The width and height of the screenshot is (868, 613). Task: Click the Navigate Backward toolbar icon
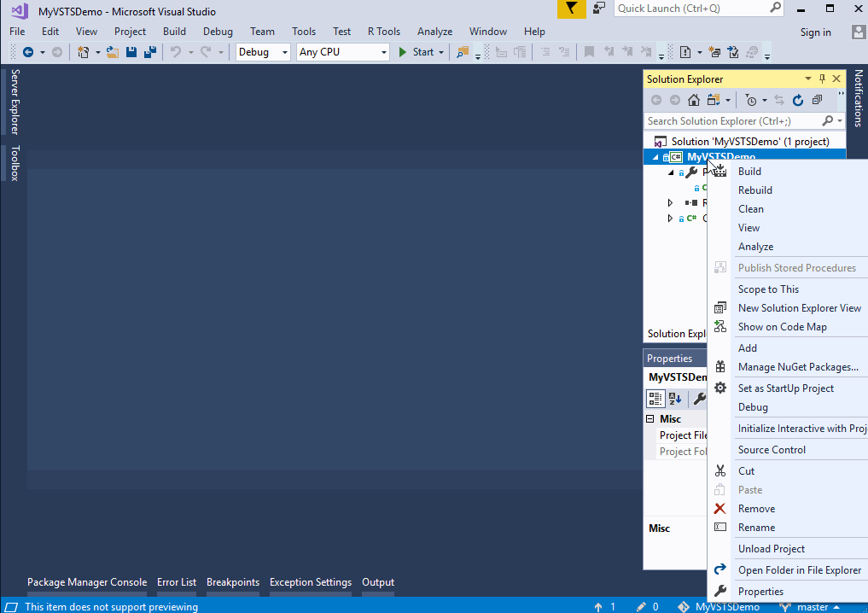click(27, 52)
